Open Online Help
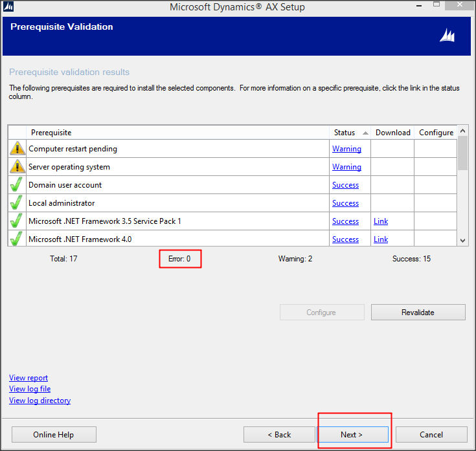476x451 pixels. pos(54,435)
